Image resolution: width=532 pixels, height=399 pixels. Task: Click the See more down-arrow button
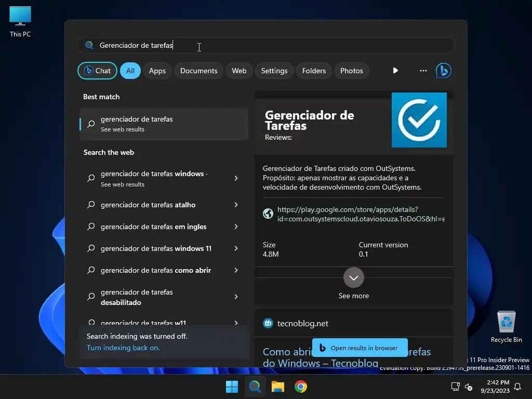point(353,277)
